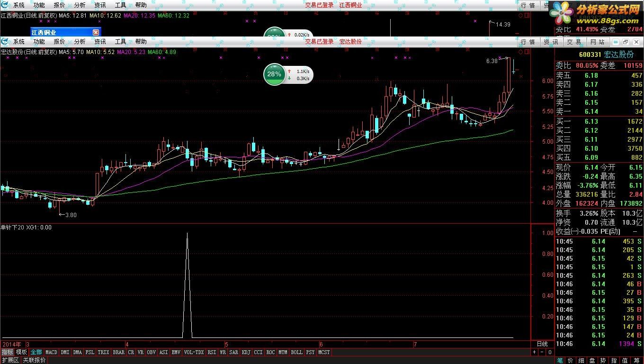The width and height of the screenshot is (644, 364).
Task: Open 功能 menu in the 宏达股份 window
Action: [x=39, y=42]
